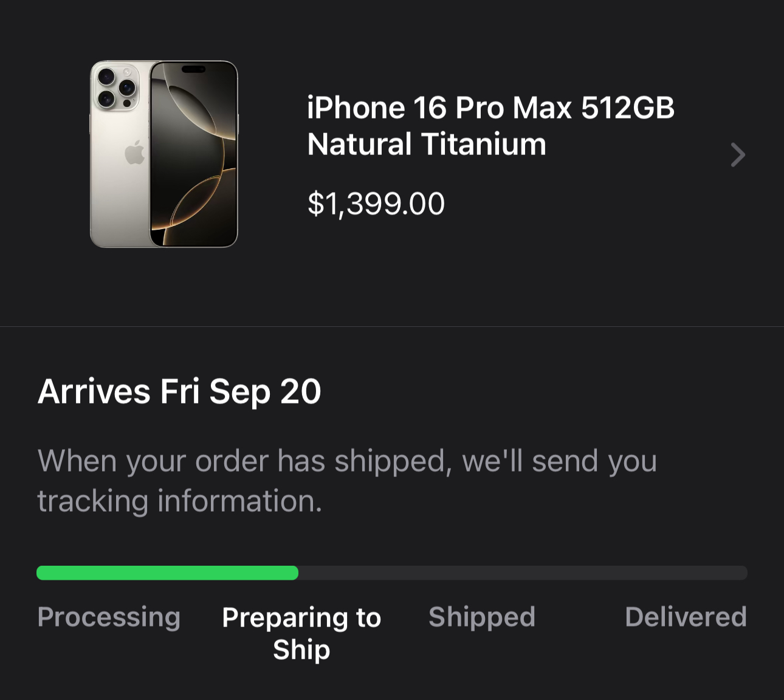This screenshot has width=784, height=700.
Task: Click the gray unfilled part of progress bar
Action: [x=523, y=573]
